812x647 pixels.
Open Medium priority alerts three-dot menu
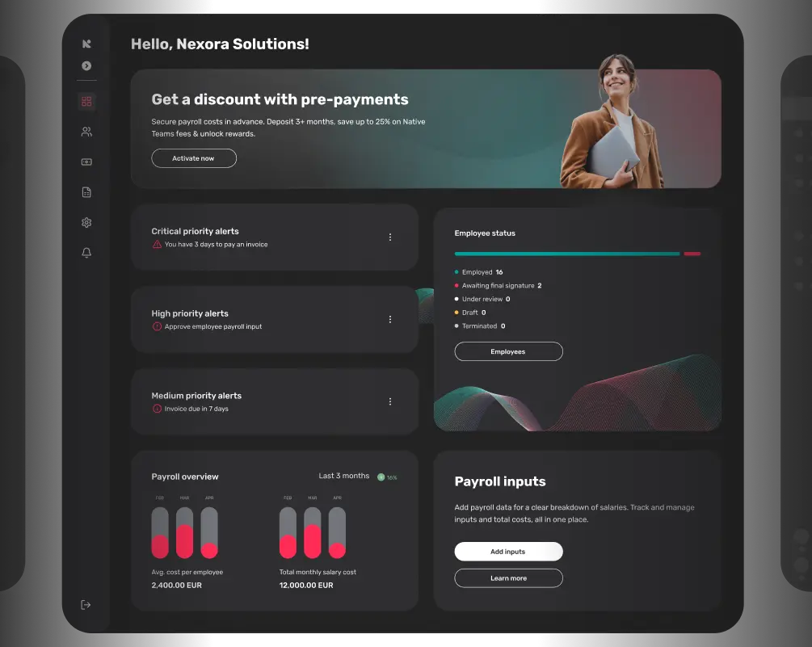[390, 401]
